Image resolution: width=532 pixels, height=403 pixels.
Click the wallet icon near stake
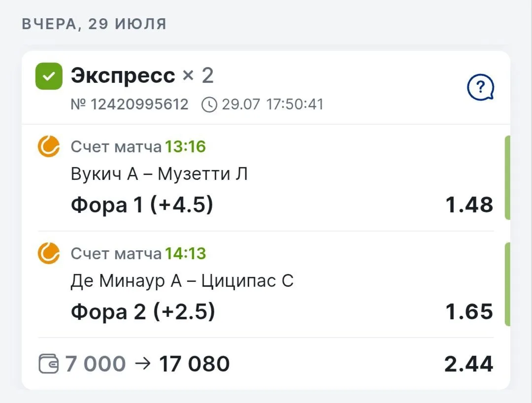tap(49, 364)
